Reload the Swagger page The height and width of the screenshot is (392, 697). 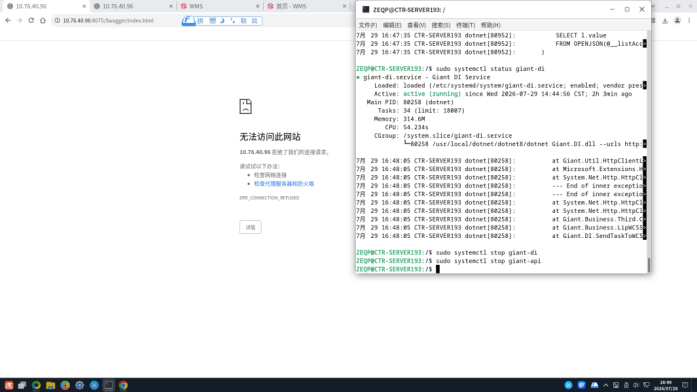point(31,20)
